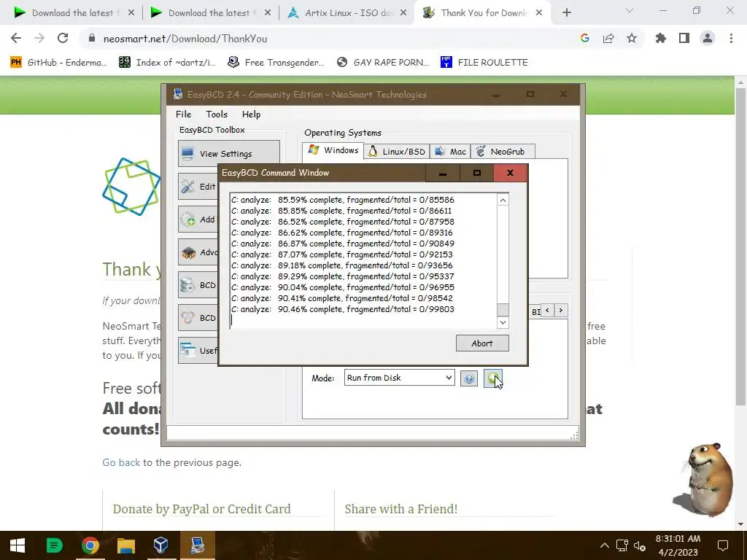
Task: Click the View Settings toolbox button
Action: click(x=228, y=153)
